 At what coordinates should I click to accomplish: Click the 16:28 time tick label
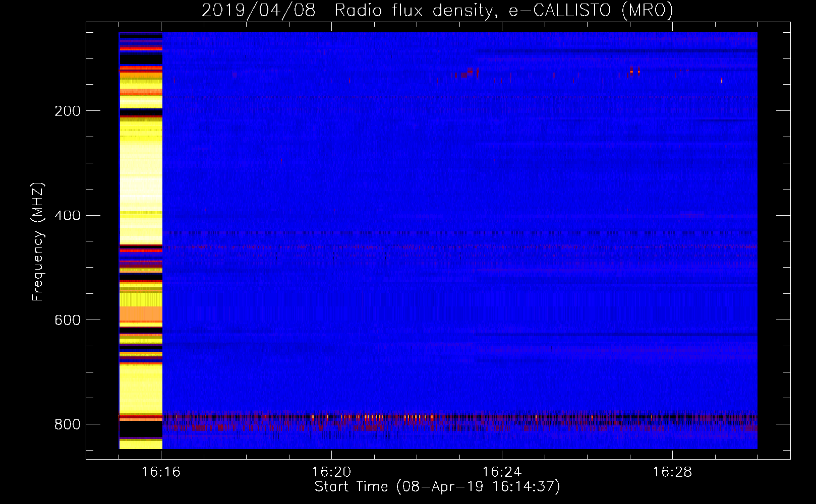pyautogui.click(x=672, y=472)
